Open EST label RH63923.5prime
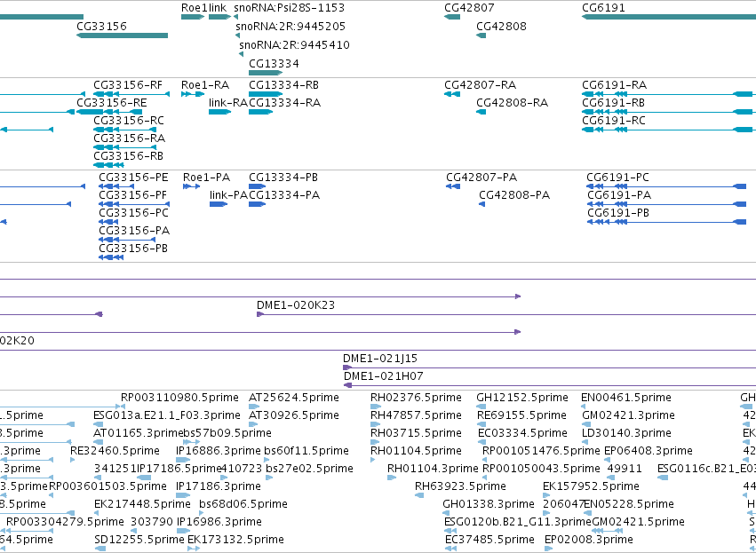 click(460, 486)
